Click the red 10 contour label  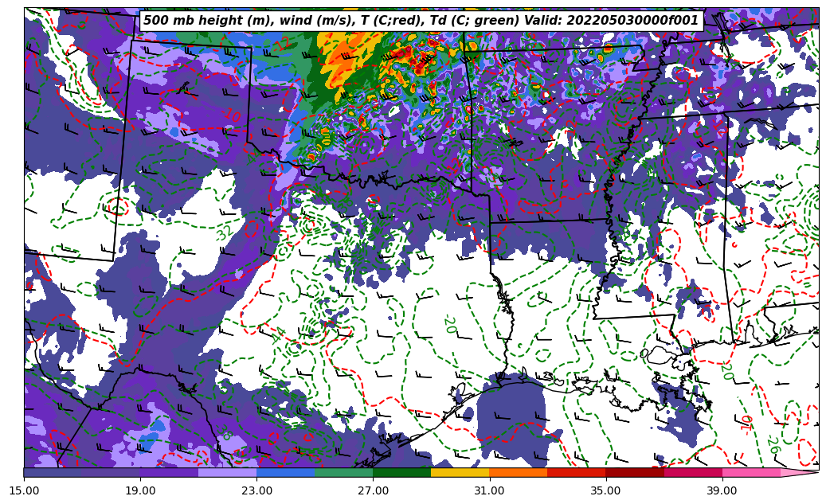coord(746,421)
